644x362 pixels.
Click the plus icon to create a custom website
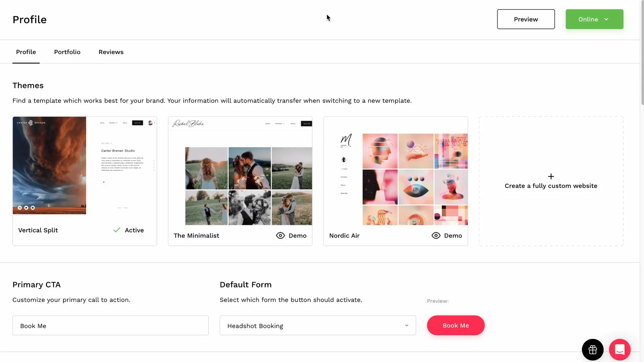point(551,176)
